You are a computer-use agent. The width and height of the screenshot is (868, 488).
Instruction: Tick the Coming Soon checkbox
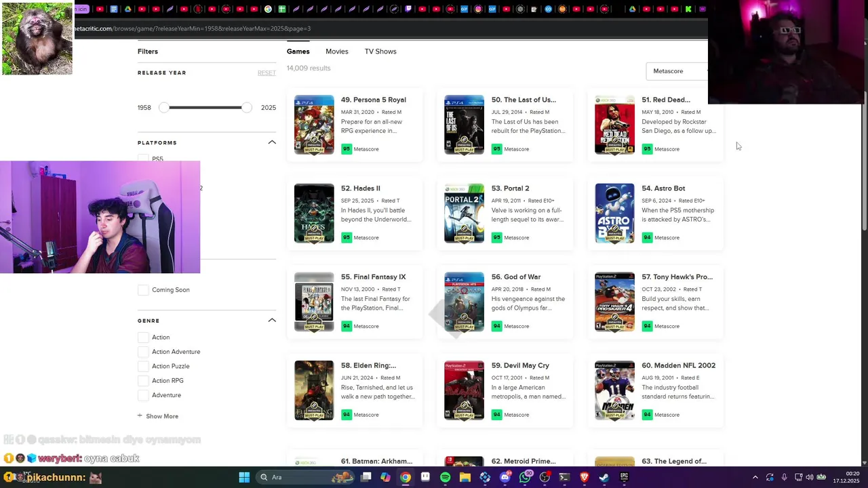pos(143,290)
